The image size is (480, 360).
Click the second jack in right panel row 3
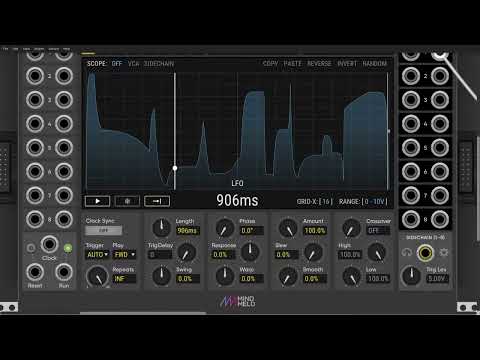point(440,100)
